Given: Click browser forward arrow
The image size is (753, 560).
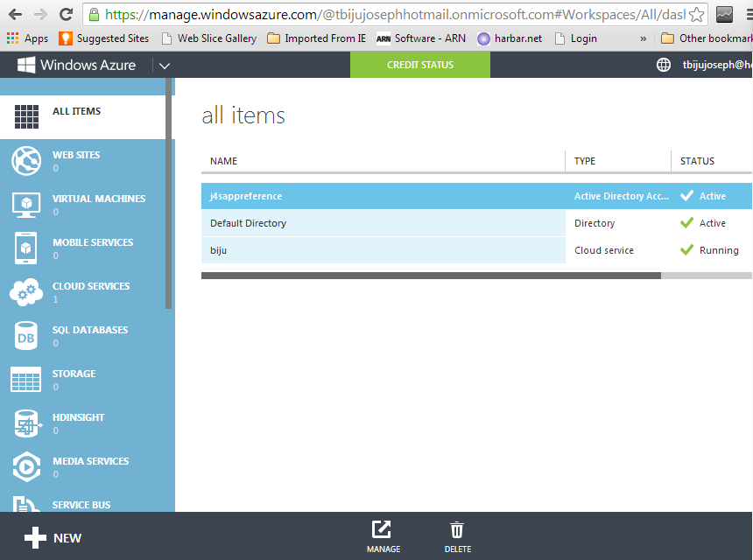Looking at the screenshot, I should pos(41,14).
